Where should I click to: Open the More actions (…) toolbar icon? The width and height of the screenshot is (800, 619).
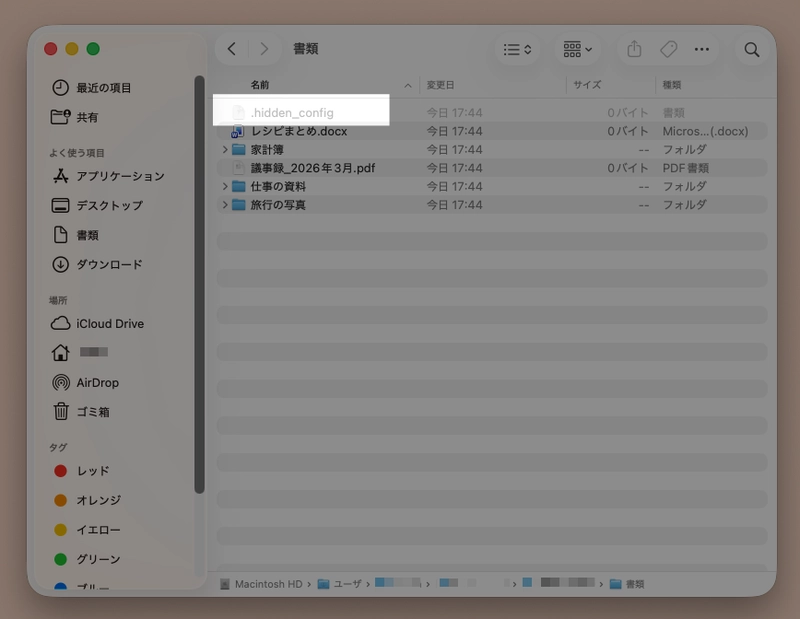[x=701, y=49]
